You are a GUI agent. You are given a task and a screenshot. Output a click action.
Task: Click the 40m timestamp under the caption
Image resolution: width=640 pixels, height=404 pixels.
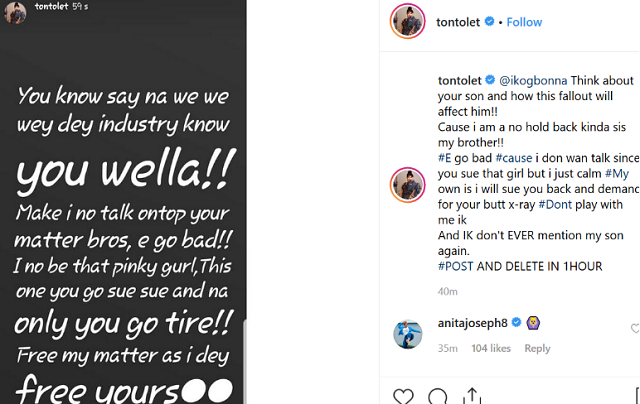pyautogui.click(x=448, y=291)
